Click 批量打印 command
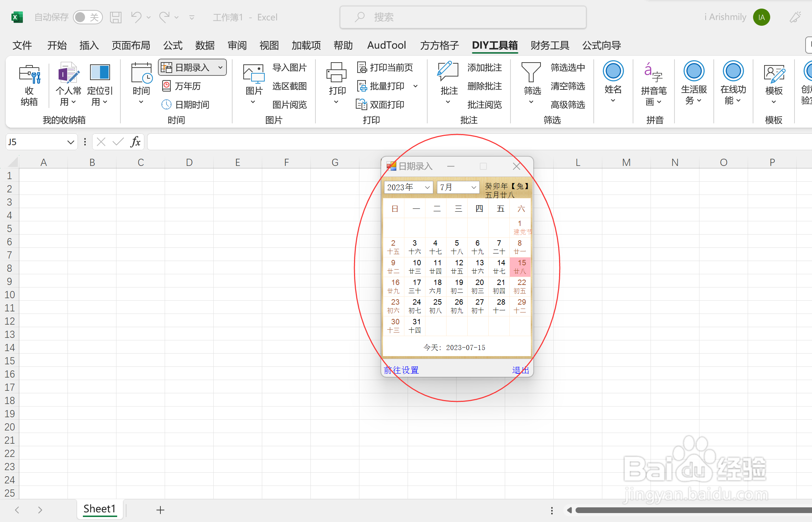Screen dimensions: 812x522 pyautogui.click(x=381, y=86)
